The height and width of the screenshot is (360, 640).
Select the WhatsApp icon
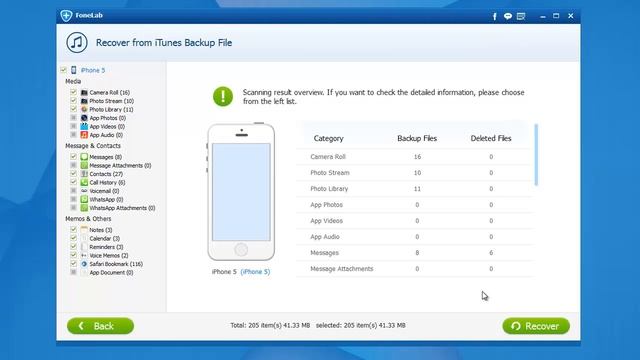pyautogui.click(x=84, y=199)
